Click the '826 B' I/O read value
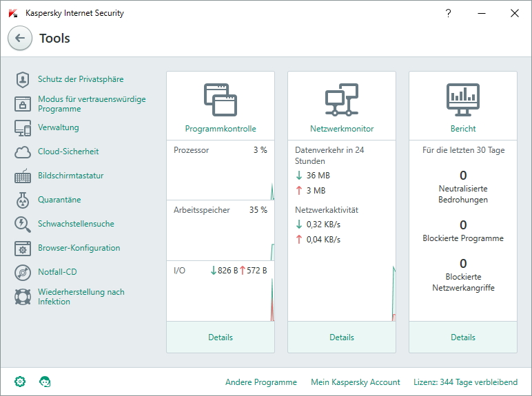 click(x=227, y=271)
